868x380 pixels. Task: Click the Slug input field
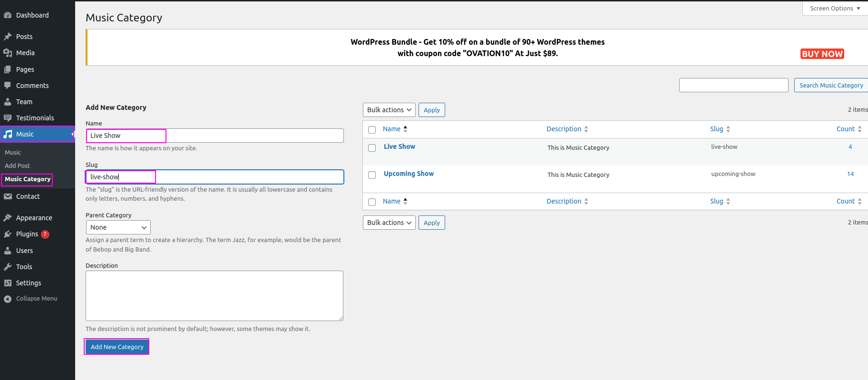click(215, 177)
